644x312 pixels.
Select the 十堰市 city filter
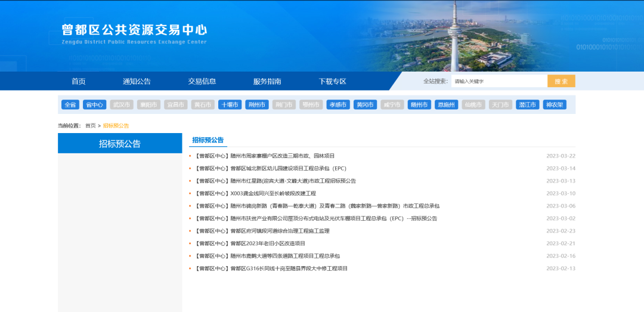(x=230, y=105)
